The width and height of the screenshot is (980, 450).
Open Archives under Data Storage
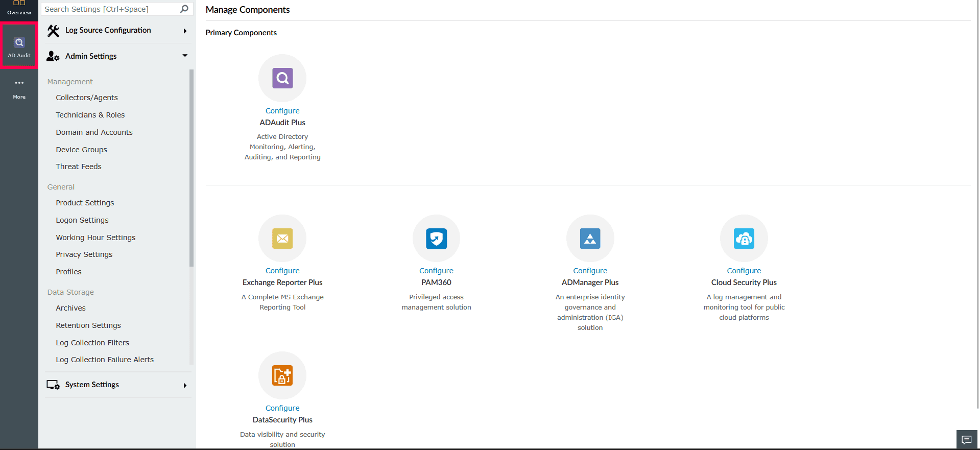pos(71,308)
